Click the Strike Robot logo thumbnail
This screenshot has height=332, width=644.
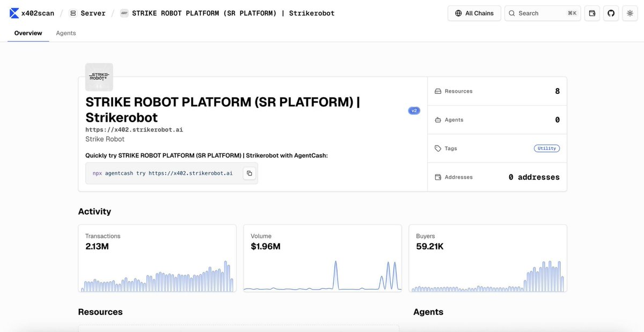point(99,77)
